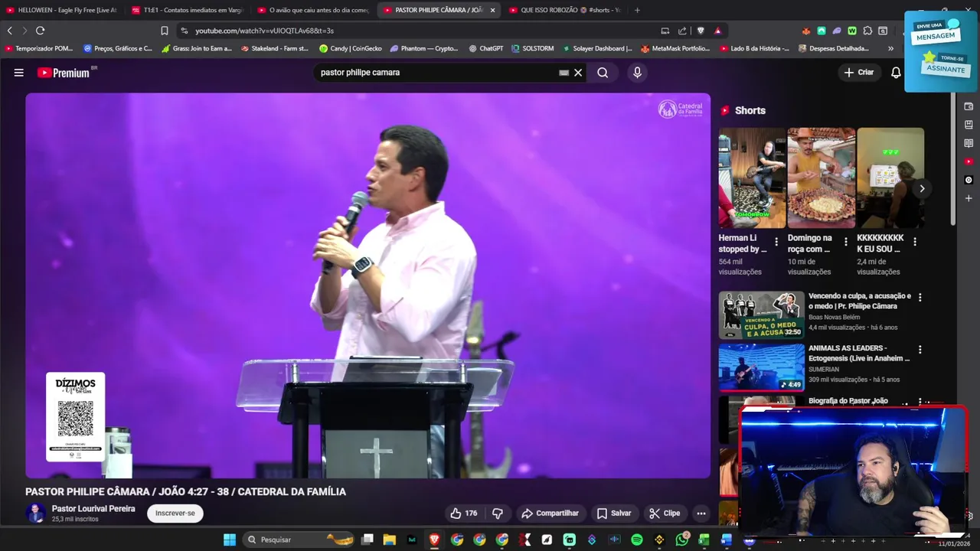This screenshot has height=551, width=980.
Task: Close the PASTOR PHILIPE CÂMARA tab
Action: tap(492, 10)
